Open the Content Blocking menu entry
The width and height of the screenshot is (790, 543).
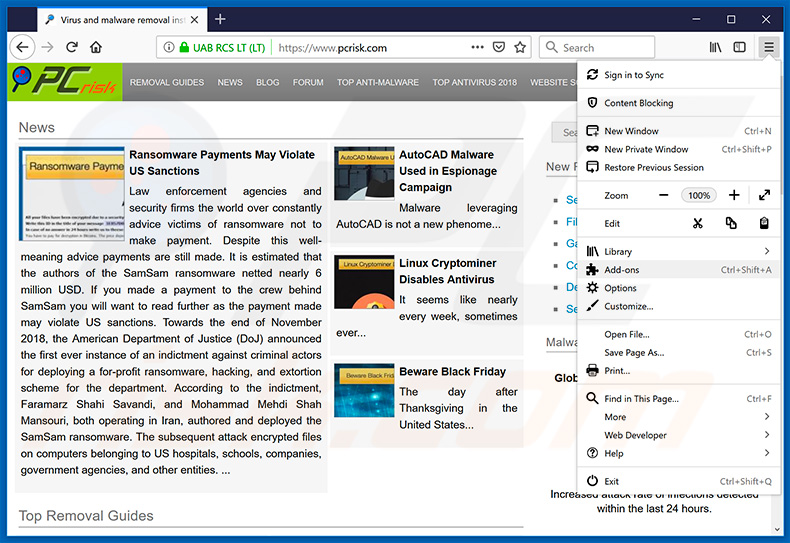point(638,103)
